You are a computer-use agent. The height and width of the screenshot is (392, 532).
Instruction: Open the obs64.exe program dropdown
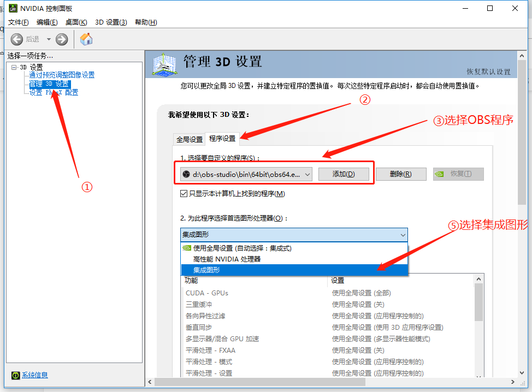click(246, 174)
